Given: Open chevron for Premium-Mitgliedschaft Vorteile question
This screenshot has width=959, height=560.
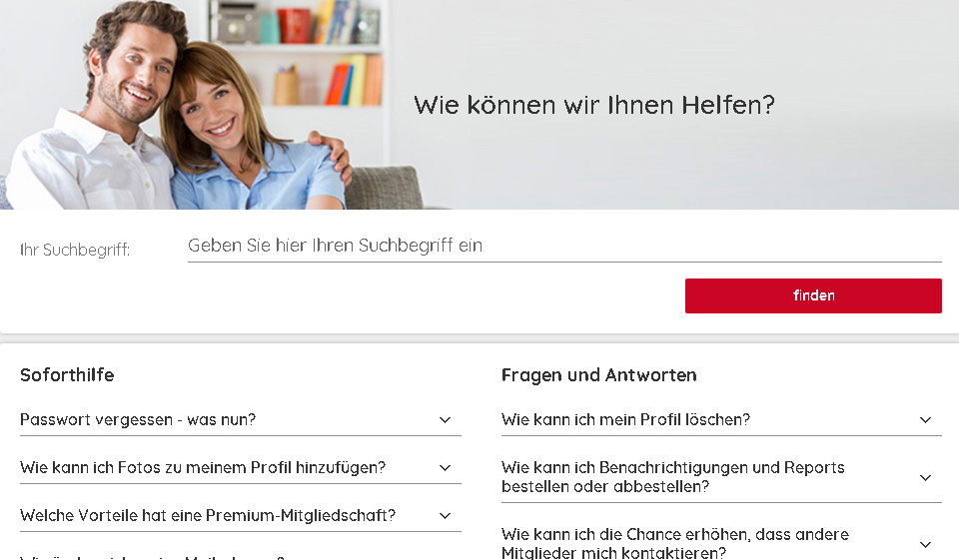Looking at the screenshot, I should pyautogui.click(x=445, y=515).
